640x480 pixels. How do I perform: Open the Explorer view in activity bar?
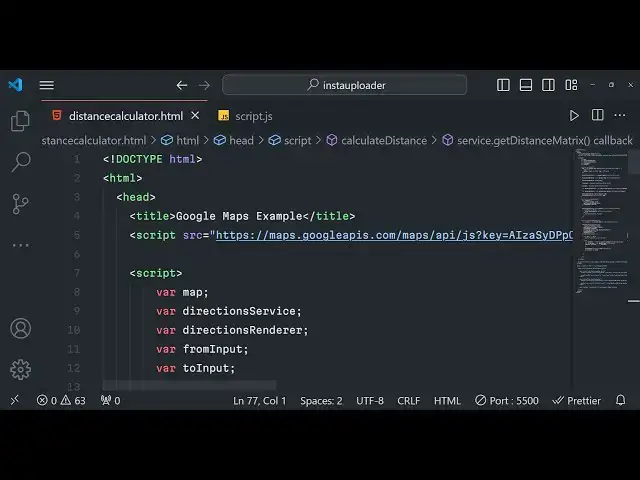[x=20, y=121]
